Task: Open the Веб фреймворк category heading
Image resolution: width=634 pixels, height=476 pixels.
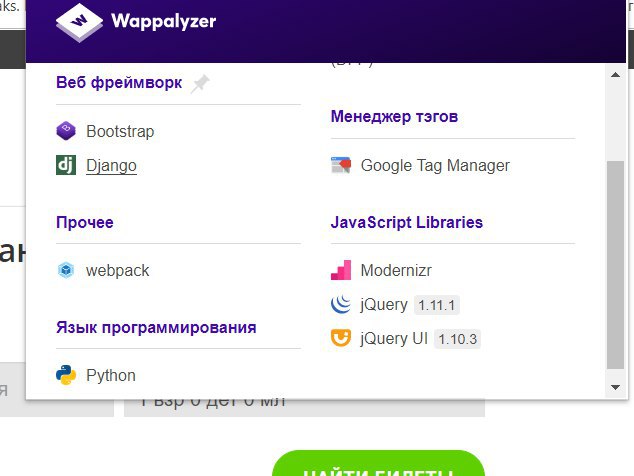Action: [119, 83]
